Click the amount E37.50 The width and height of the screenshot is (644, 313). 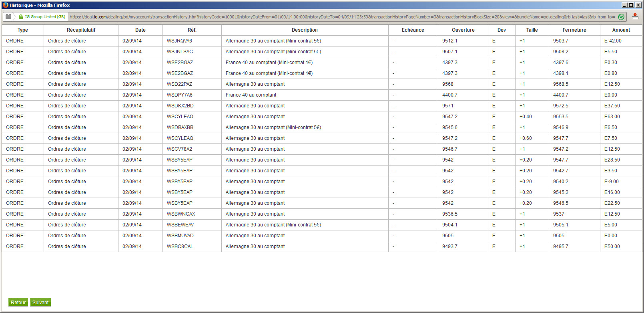(x=612, y=106)
